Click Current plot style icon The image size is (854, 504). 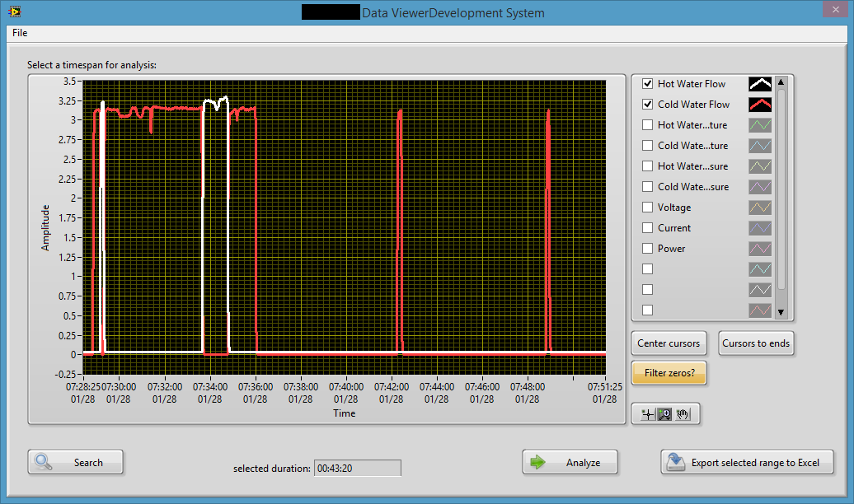coord(760,228)
